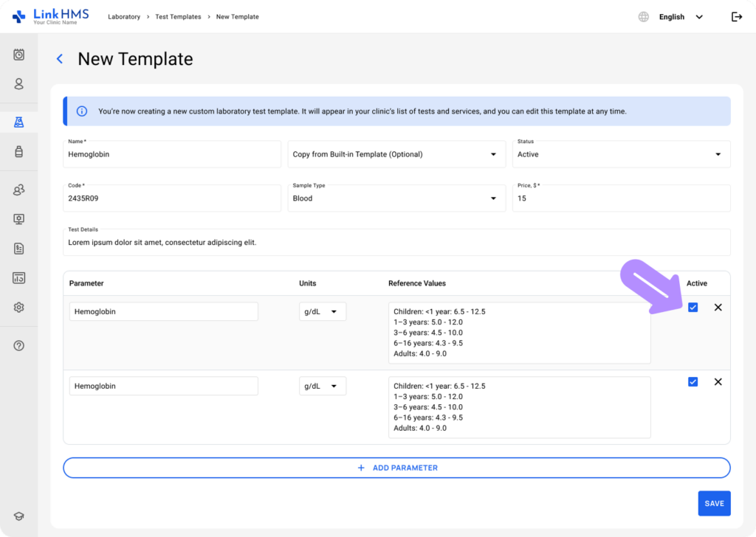Open the graduation cap tutorials icon
The image size is (756, 537).
coord(18,516)
